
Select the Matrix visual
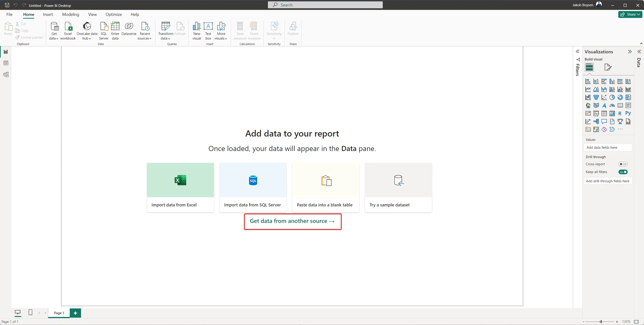point(612,114)
